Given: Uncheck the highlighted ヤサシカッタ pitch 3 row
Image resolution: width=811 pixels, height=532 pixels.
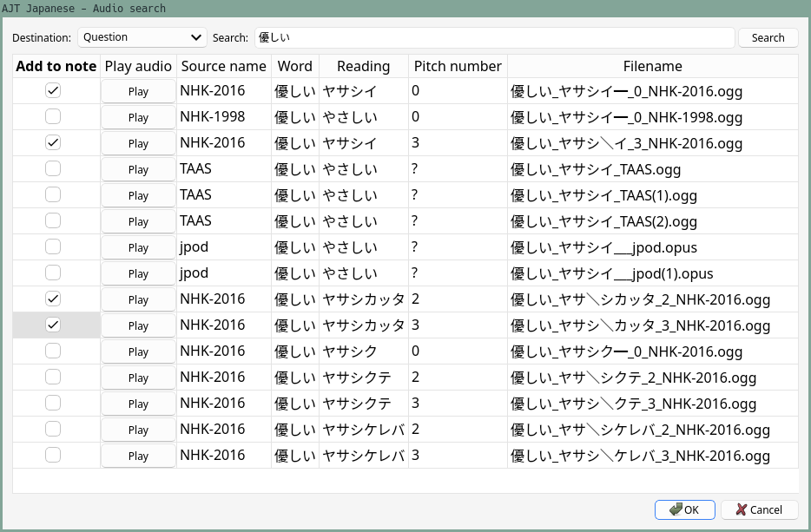Looking at the screenshot, I should [x=53, y=324].
